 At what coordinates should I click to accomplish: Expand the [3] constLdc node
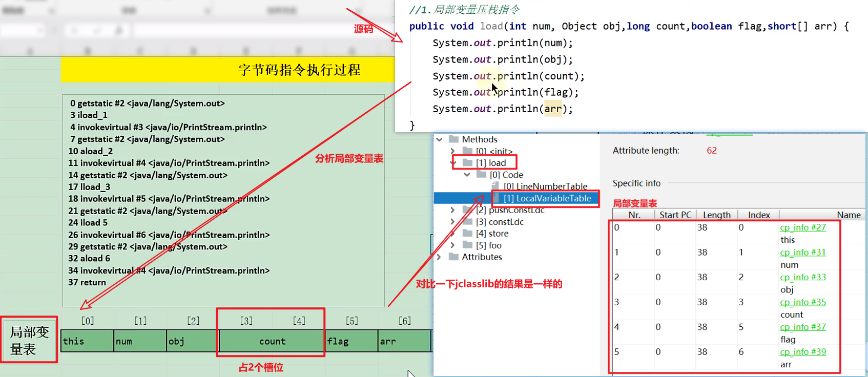[x=453, y=222]
